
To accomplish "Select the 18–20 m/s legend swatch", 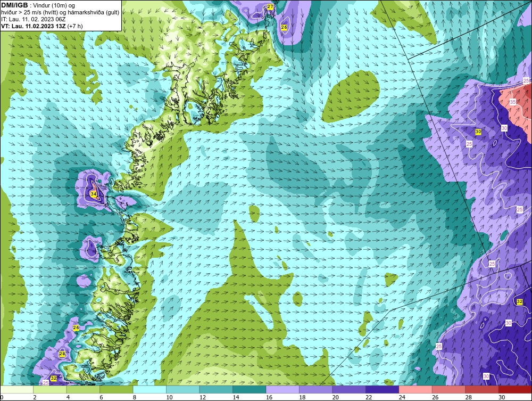I will coord(316,389).
